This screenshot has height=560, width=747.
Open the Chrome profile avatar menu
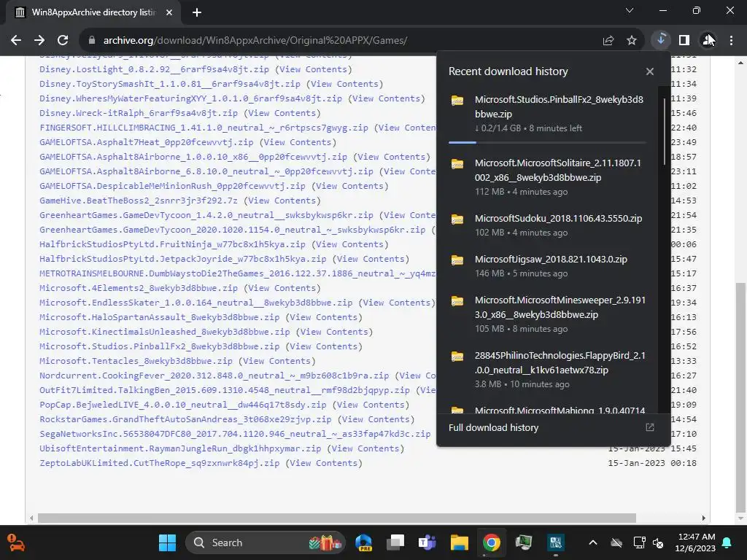click(x=708, y=41)
